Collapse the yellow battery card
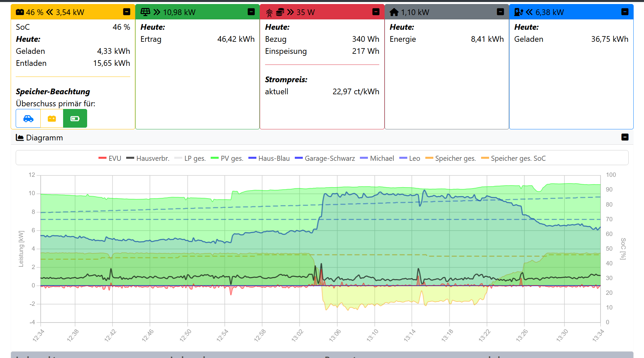644x358 pixels. [x=126, y=12]
